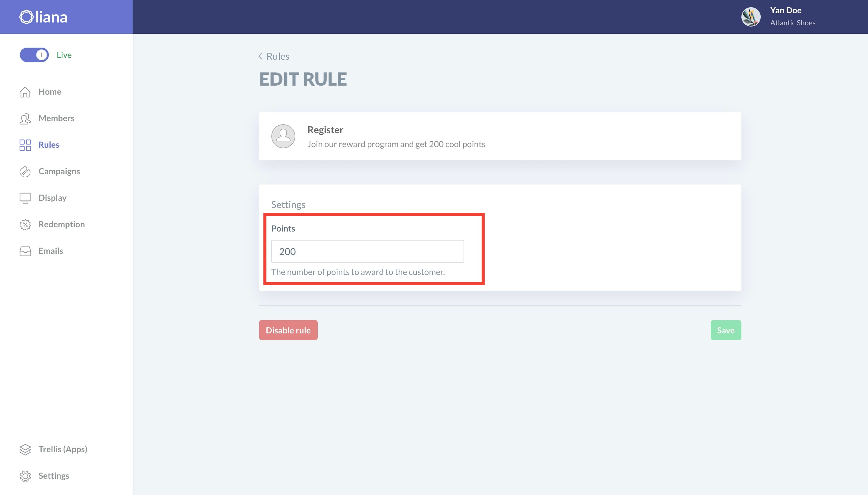Open Campaigns from sidebar

[59, 171]
